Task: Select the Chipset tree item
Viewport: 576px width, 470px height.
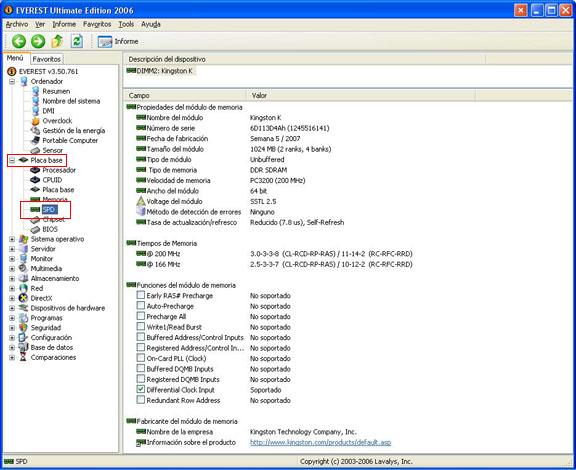Action: (x=53, y=219)
